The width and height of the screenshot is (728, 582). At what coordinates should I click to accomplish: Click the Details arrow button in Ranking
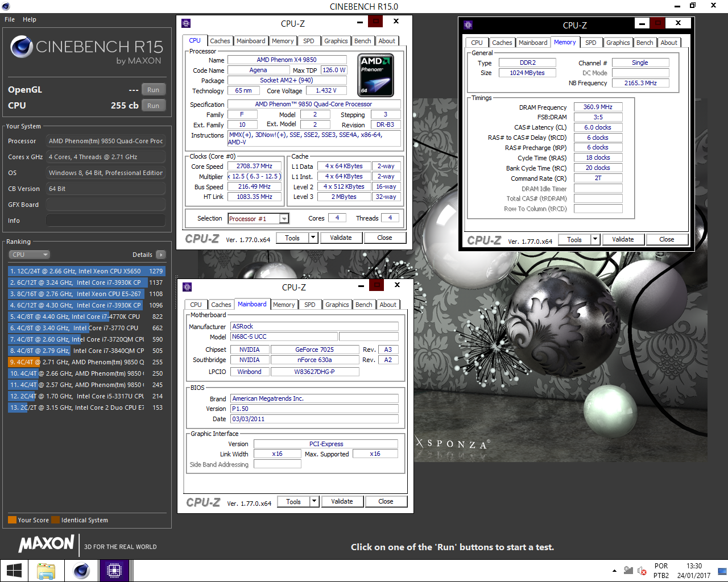coord(160,255)
